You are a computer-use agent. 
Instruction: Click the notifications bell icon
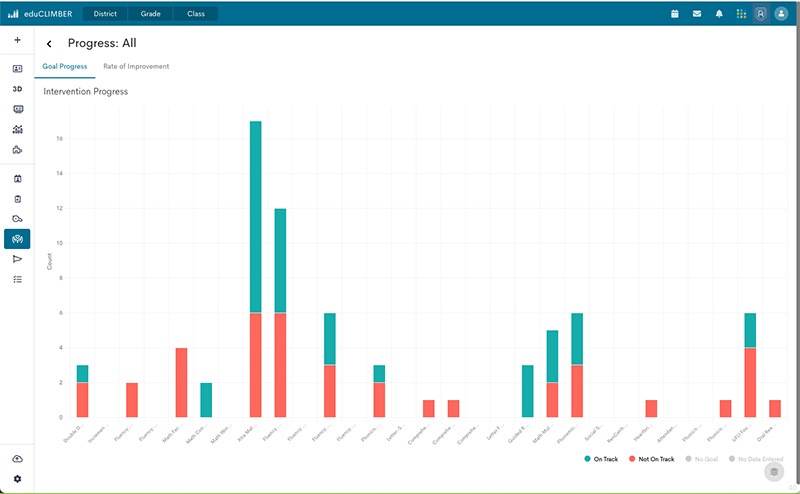pos(719,14)
